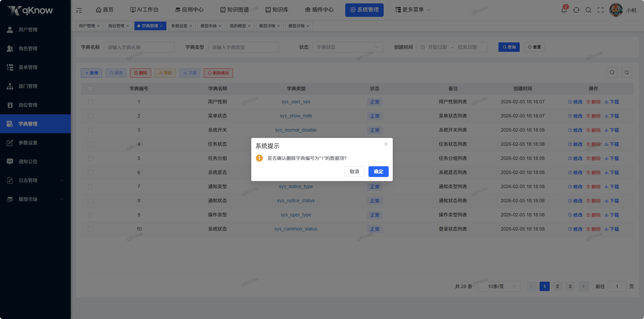Check the row for 任务分组
Image resolution: width=644 pixels, height=319 pixels.
(90, 158)
